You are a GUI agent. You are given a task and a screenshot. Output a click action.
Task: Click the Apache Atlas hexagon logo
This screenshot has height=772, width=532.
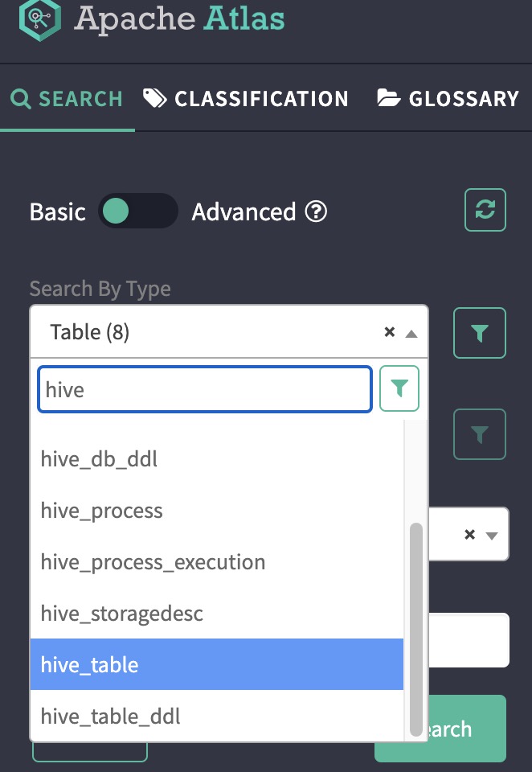pos(40,18)
